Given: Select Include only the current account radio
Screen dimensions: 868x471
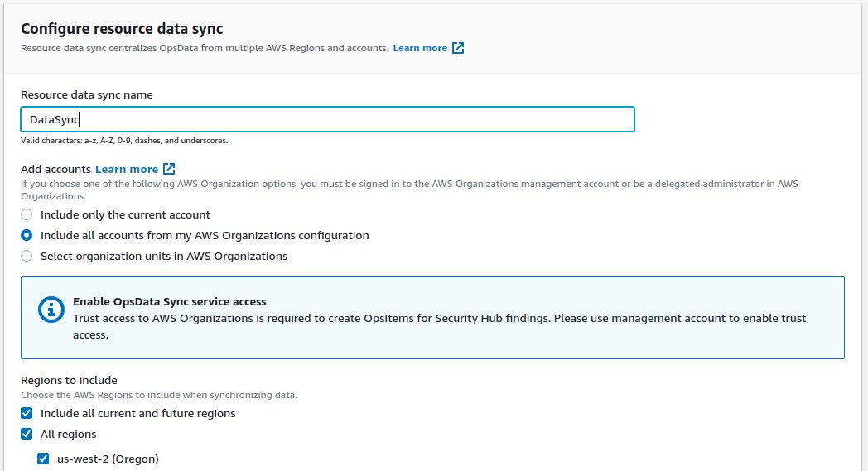Looking at the screenshot, I should [x=27, y=214].
